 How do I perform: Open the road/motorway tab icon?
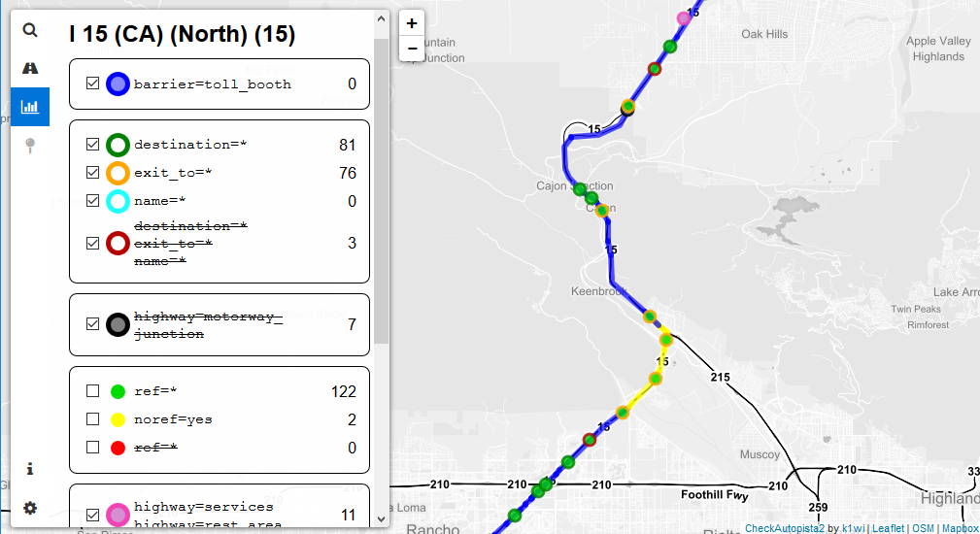(30, 68)
